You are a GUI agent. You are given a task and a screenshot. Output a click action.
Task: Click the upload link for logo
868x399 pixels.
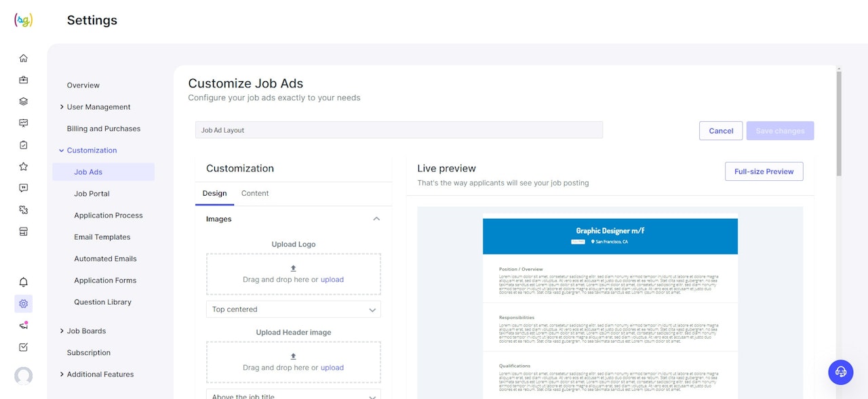pyautogui.click(x=332, y=280)
